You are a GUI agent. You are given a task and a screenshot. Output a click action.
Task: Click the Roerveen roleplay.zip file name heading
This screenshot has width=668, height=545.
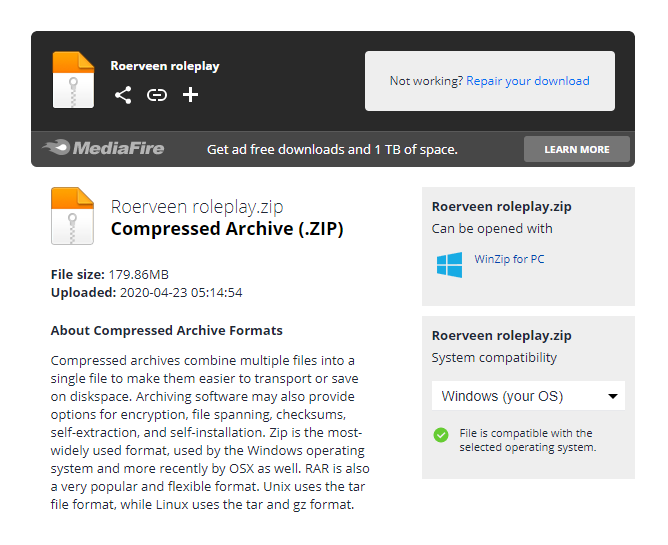coord(197,207)
